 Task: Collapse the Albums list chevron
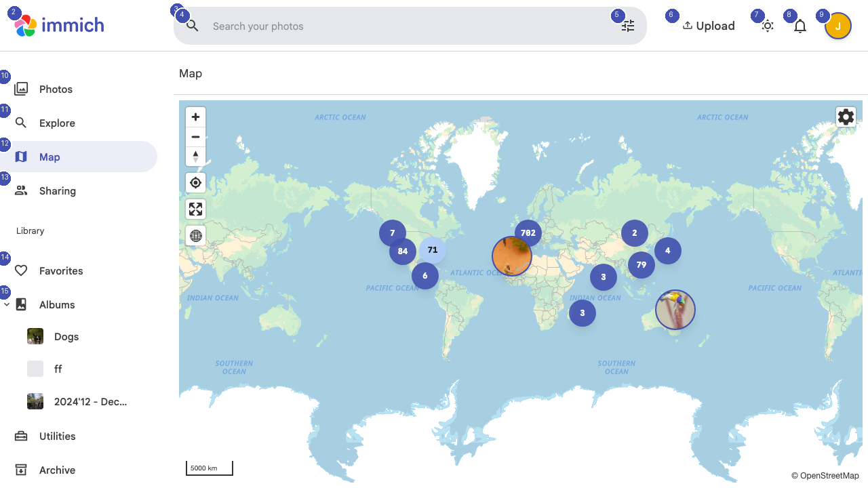point(7,304)
